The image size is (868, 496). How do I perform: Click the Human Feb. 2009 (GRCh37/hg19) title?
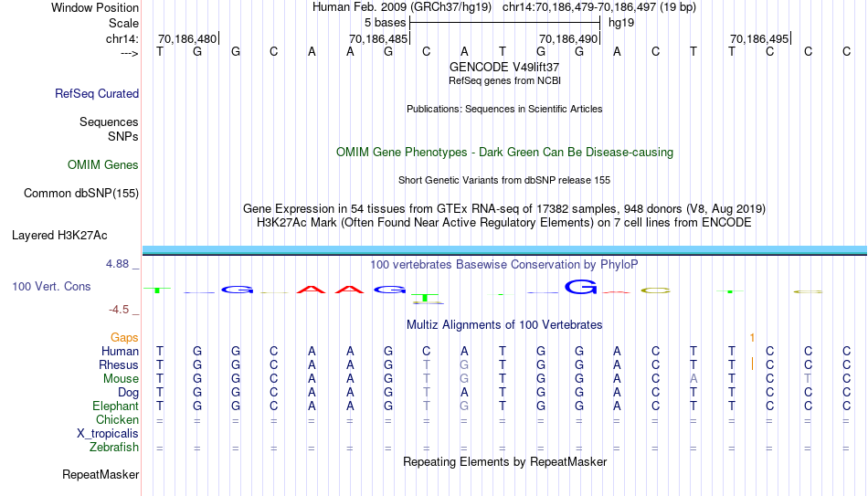click(x=402, y=7)
